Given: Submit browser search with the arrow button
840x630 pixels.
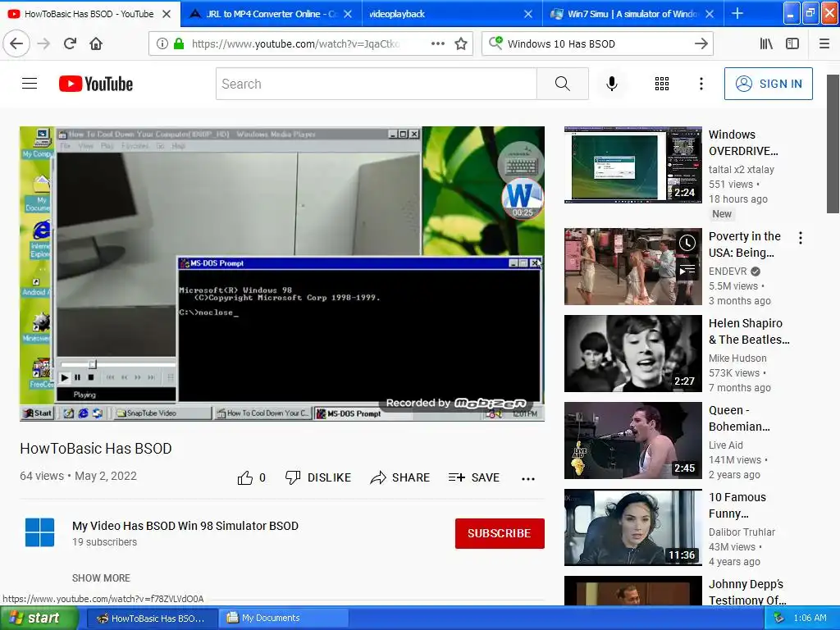Looking at the screenshot, I should click(701, 44).
